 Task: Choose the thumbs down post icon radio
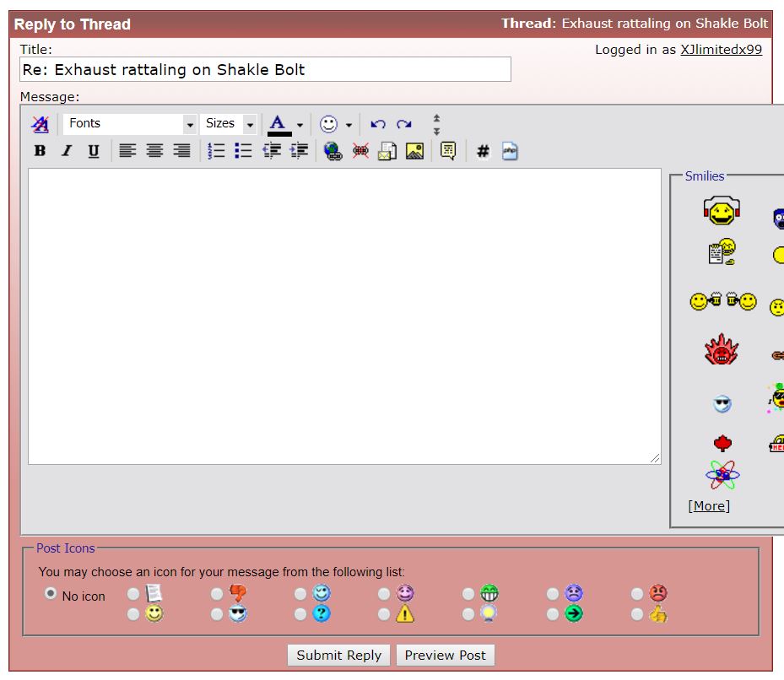coord(217,594)
